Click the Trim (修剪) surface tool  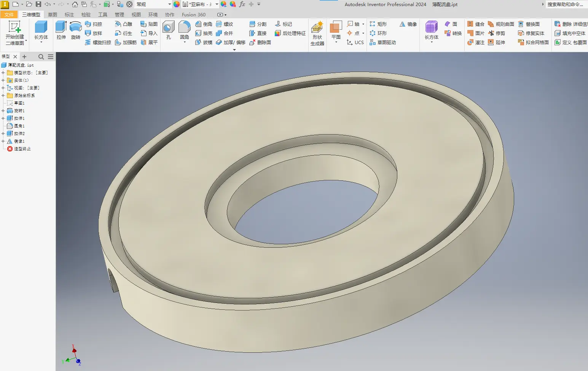click(497, 33)
